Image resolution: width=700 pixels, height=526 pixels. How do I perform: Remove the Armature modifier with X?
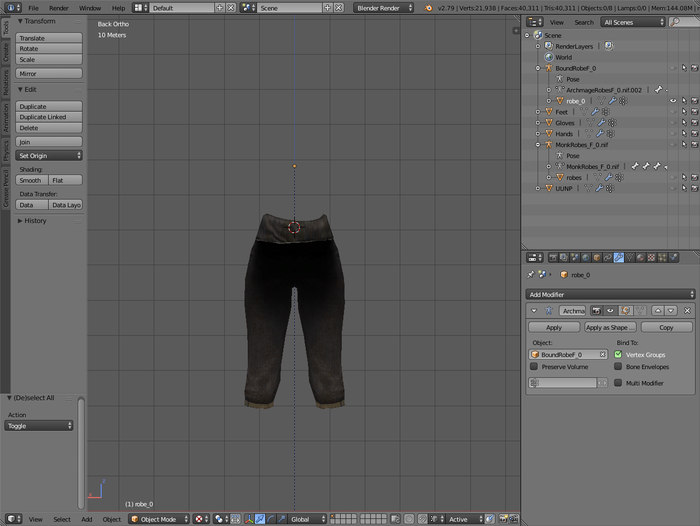[687, 311]
